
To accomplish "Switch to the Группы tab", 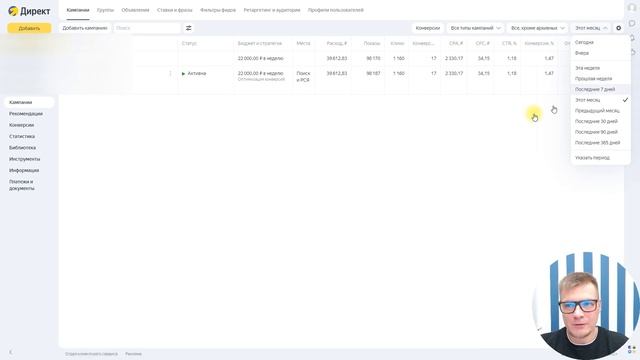I will click(x=105, y=10).
